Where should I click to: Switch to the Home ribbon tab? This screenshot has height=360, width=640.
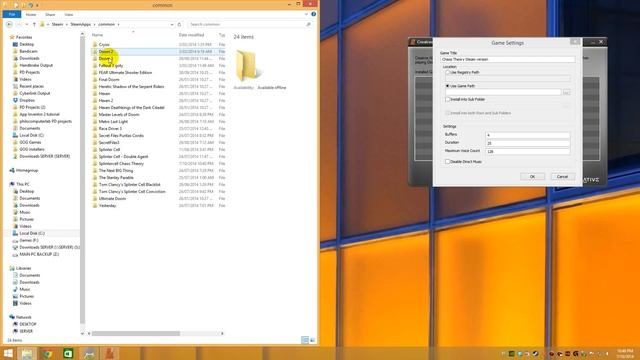(31, 15)
